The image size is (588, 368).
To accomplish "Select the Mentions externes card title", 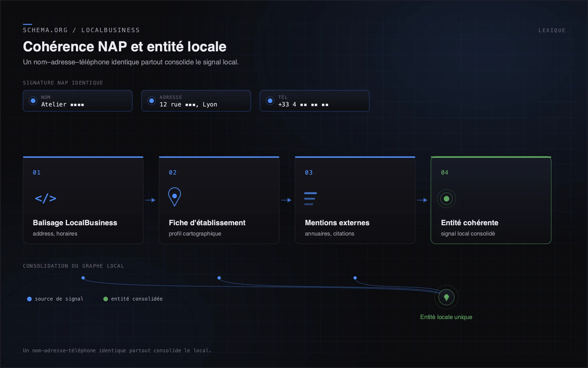I will (337, 223).
